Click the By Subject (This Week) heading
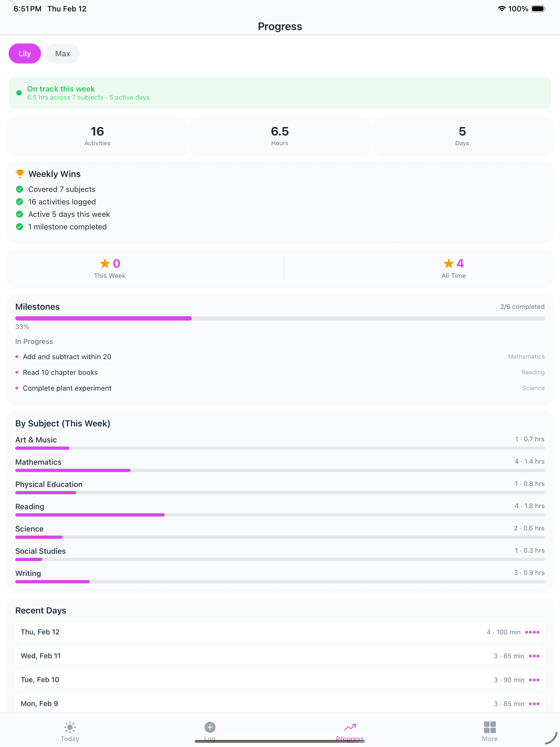 tap(63, 423)
